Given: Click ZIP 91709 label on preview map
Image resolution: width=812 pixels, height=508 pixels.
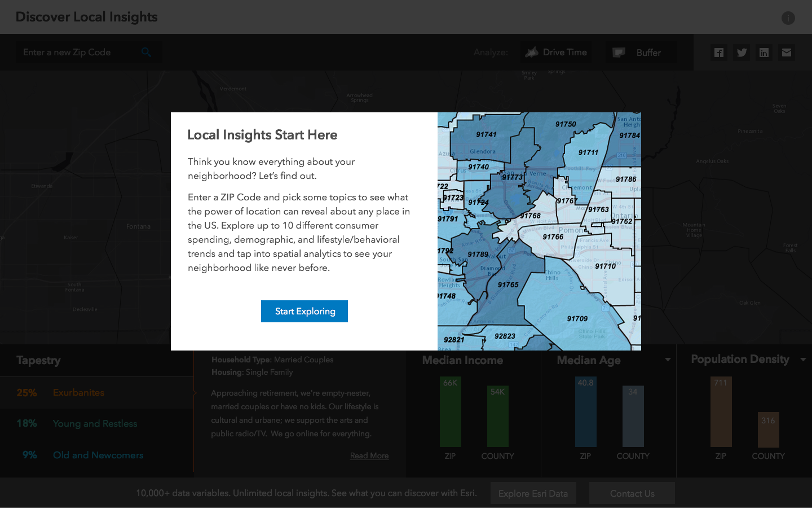Looking at the screenshot, I should [x=577, y=318].
